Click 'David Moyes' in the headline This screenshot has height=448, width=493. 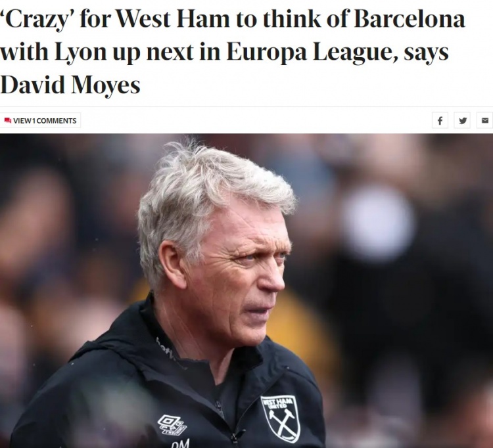(x=70, y=85)
